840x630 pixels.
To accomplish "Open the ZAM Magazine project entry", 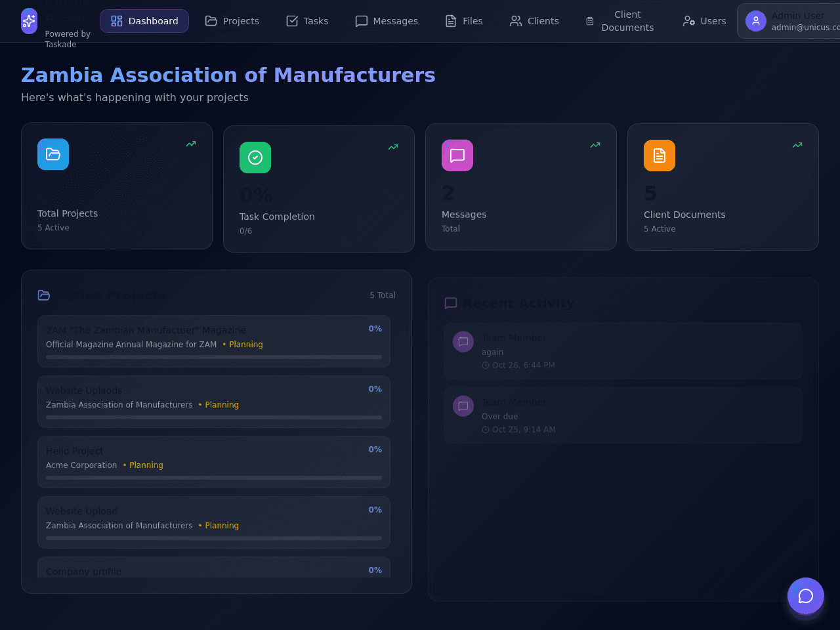I will click(214, 341).
